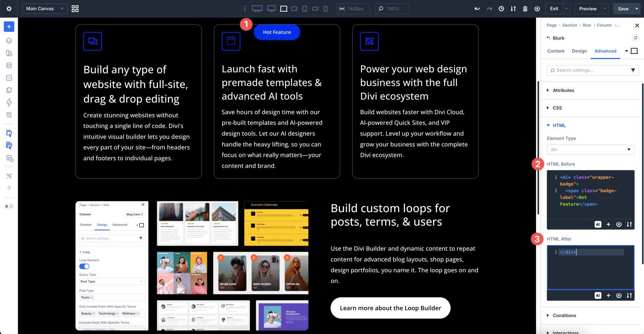Go to Column in settings breadcrumb
Viewport: 644px width, 334px height.
pyautogui.click(x=604, y=25)
